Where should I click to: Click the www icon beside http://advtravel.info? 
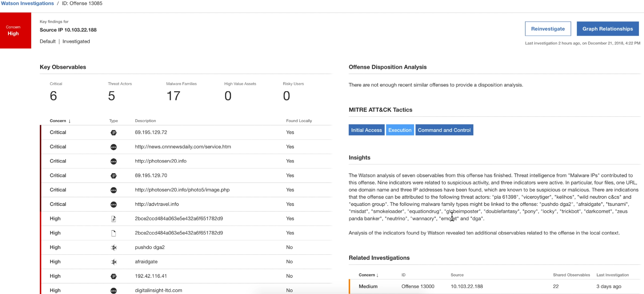click(x=113, y=204)
